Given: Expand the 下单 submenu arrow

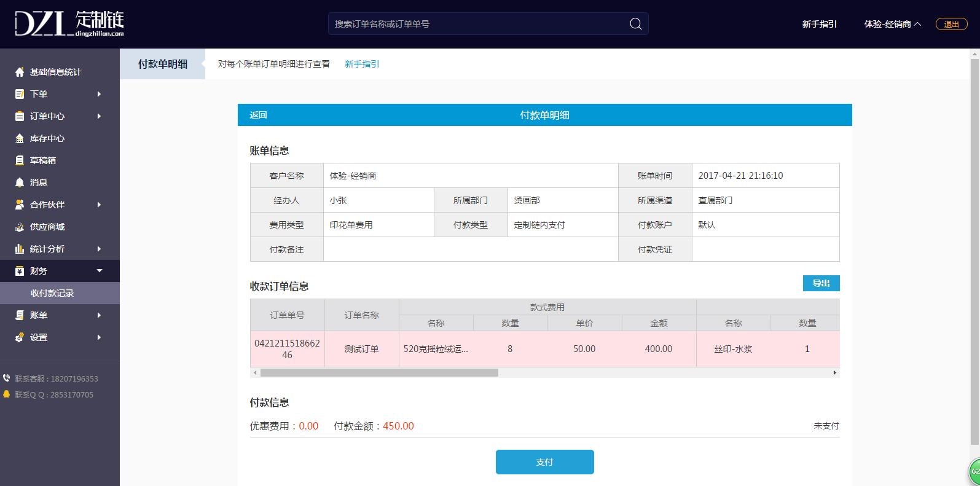Looking at the screenshot, I should point(99,94).
